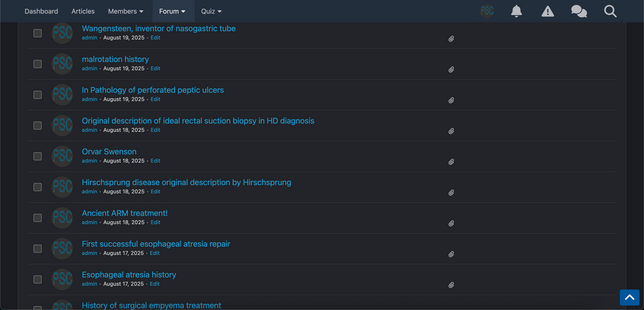The width and height of the screenshot is (644, 310).
Task: Open the PSC avatar thumbnail beside Hirschsprung disease thread
Action: [x=62, y=187]
